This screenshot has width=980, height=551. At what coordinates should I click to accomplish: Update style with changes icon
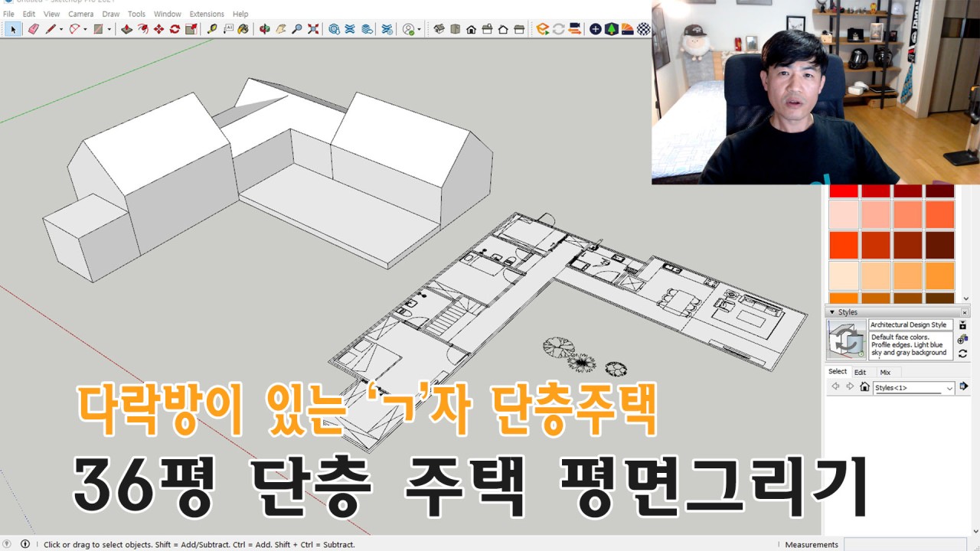point(962,353)
